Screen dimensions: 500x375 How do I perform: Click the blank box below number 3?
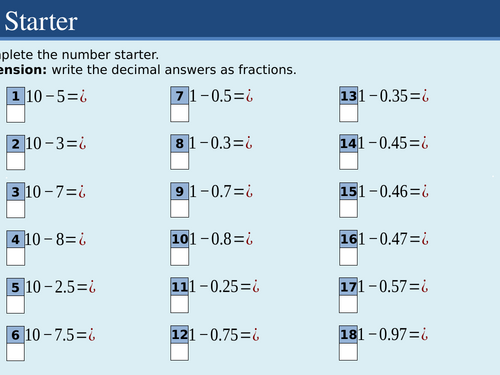coord(16,209)
